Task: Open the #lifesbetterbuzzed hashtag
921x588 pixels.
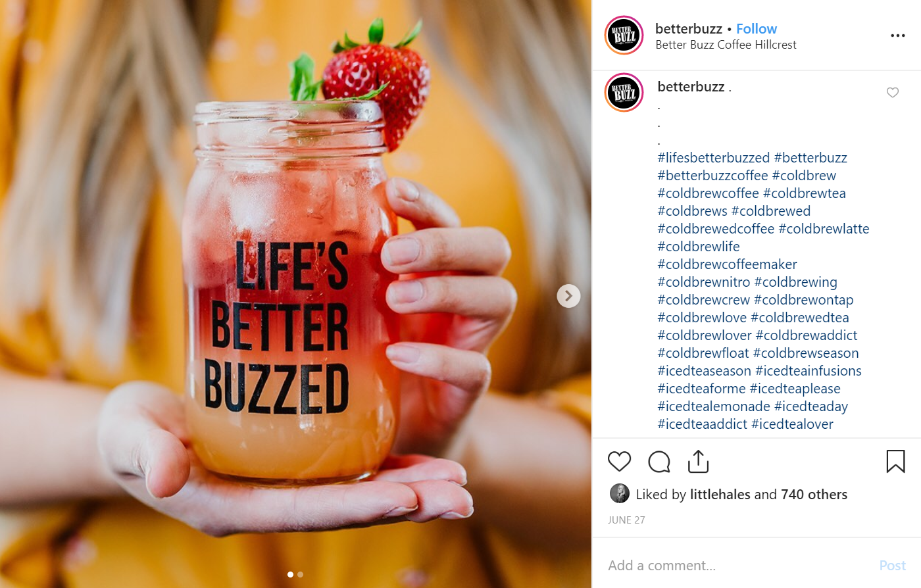Action: click(713, 158)
